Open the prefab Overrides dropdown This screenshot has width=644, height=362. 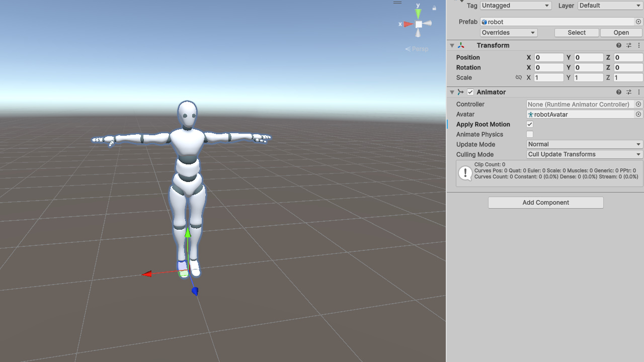point(508,33)
